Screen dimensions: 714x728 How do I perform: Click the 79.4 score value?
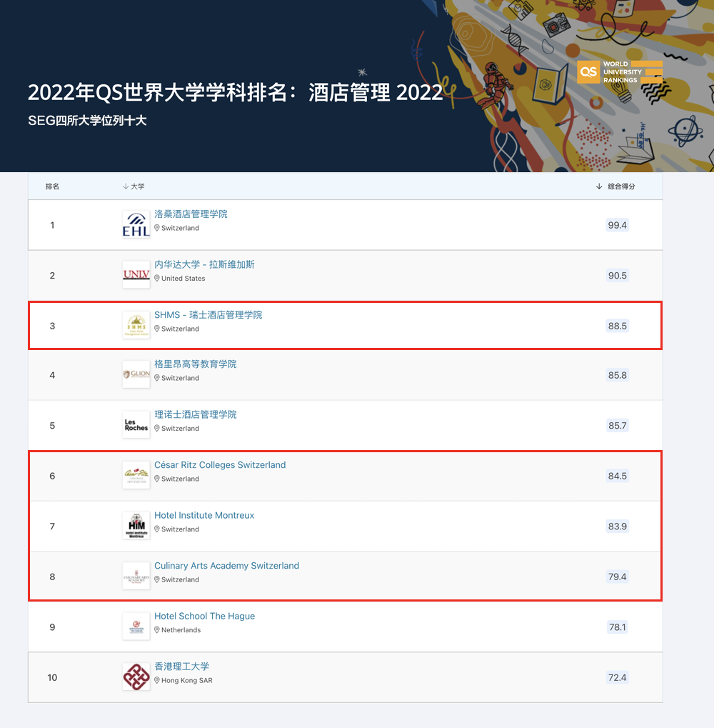[x=618, y=577]
